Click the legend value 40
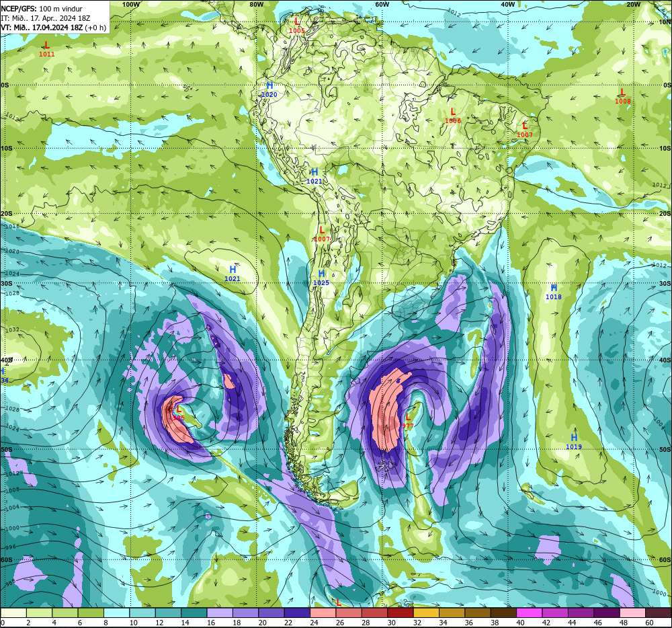672x628 pixels. point(520,623)
